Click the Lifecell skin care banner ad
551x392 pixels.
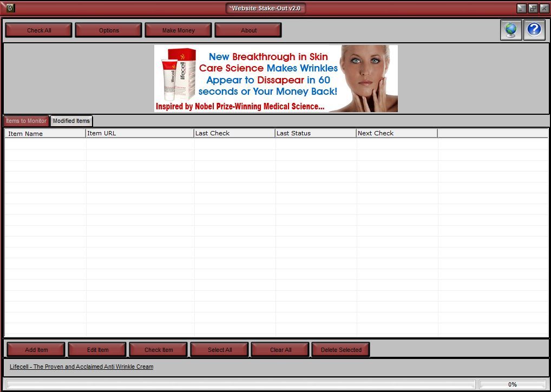point(276,79)
